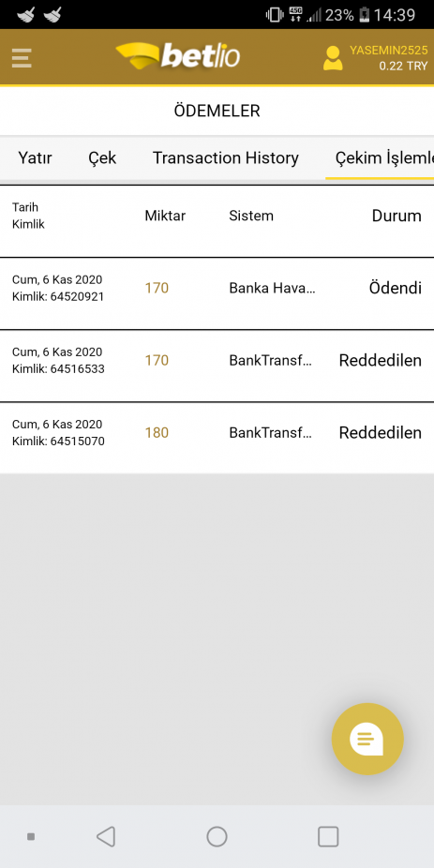Tap the Betlio logo
The image size is (434, 868).
[178, 56]
